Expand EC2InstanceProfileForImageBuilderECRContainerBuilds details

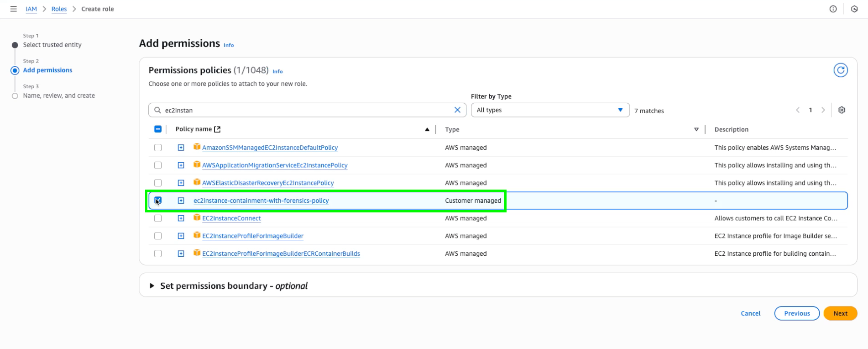(181, 254)
